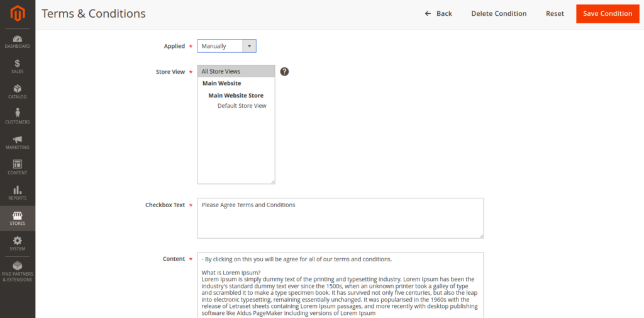
Task: Open the Reports bar chart icon
Action: (x=17, y=193)
